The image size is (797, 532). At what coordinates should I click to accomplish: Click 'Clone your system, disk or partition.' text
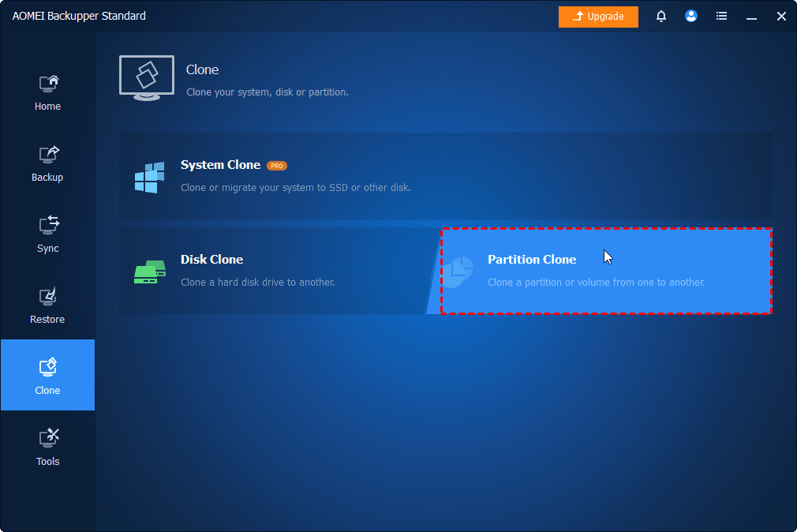click(268, 92)
